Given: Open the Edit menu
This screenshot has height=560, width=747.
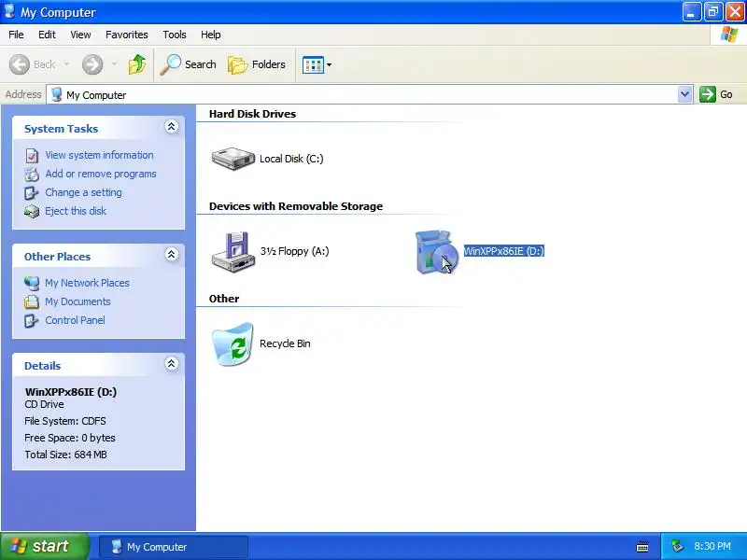Looking at the screenshot, I should tap(47, 35).
